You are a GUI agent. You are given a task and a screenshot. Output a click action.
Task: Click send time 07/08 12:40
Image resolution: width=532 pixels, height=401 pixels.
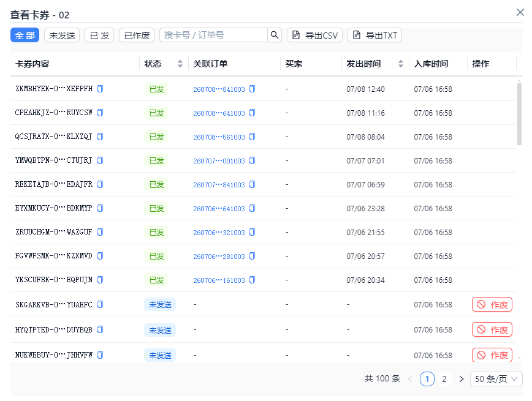365,89
